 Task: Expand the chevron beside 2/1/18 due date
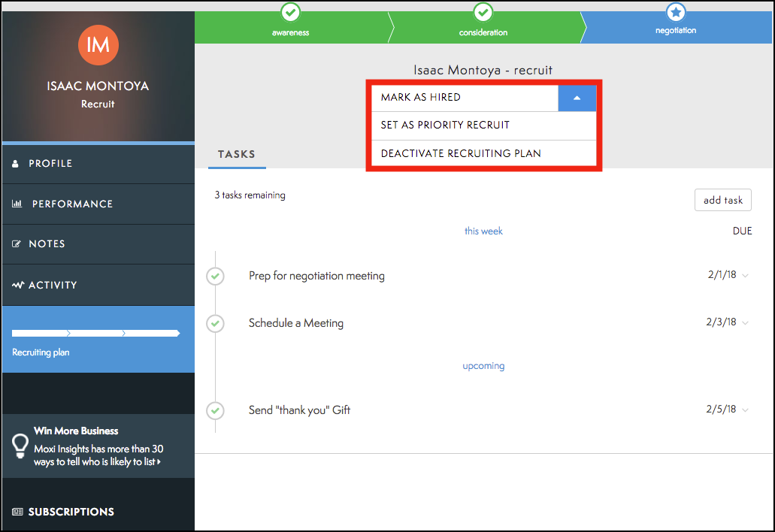(x=745, y=276)
